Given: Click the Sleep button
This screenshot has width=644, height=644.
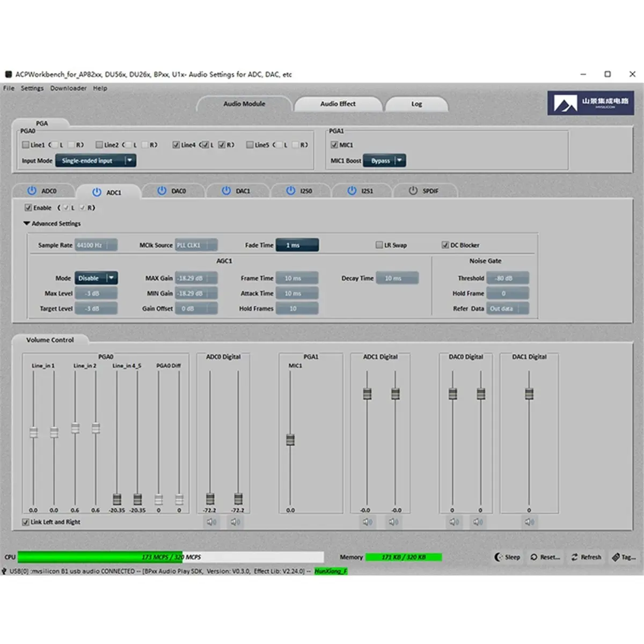Looking at the screenshot, I should click(507, 557).
